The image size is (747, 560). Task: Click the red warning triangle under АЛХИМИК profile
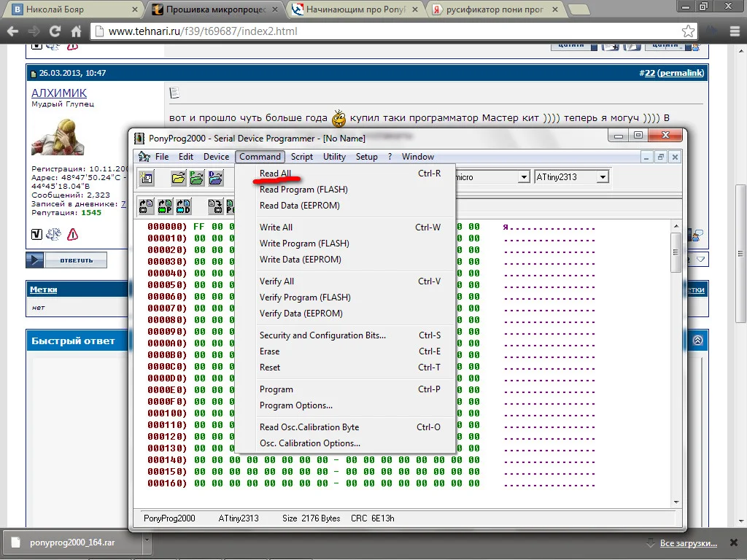(72, 234)
